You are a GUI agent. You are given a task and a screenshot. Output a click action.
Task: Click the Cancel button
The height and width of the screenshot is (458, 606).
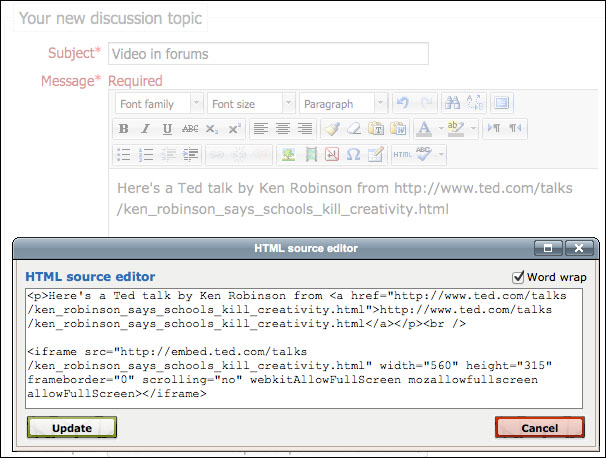click(540, 427)
